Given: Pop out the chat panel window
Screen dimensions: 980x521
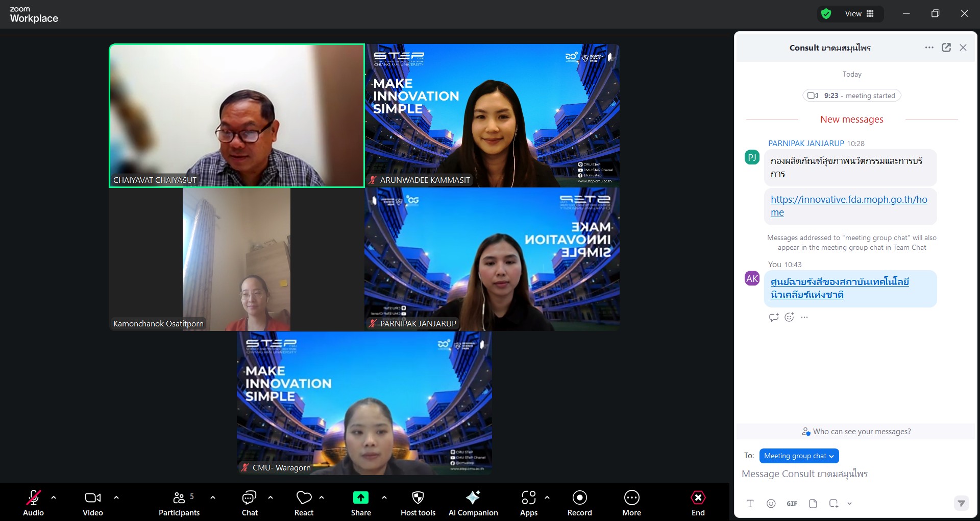Looking at the screenshot, I should click(x=946, y=48).
